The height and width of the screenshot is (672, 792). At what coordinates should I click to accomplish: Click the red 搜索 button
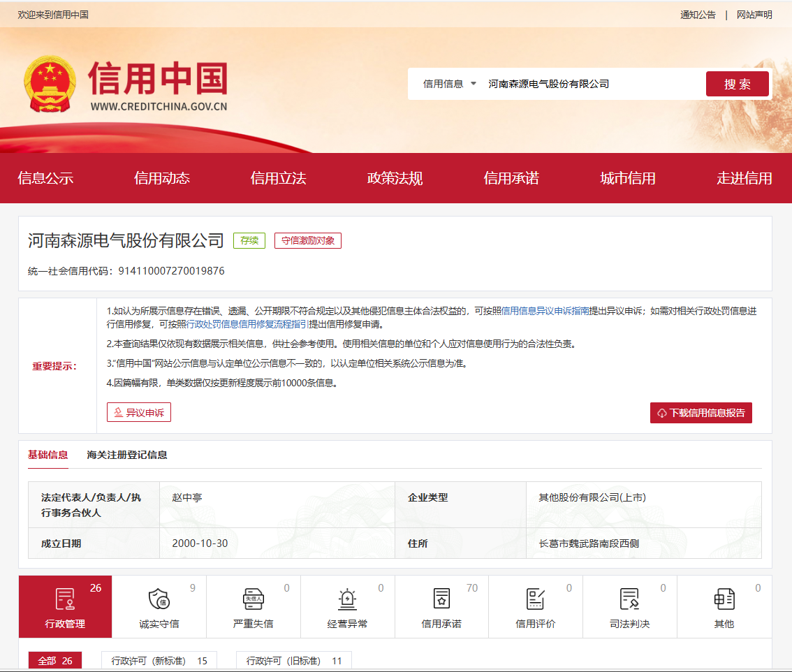(x=737, y=84)
